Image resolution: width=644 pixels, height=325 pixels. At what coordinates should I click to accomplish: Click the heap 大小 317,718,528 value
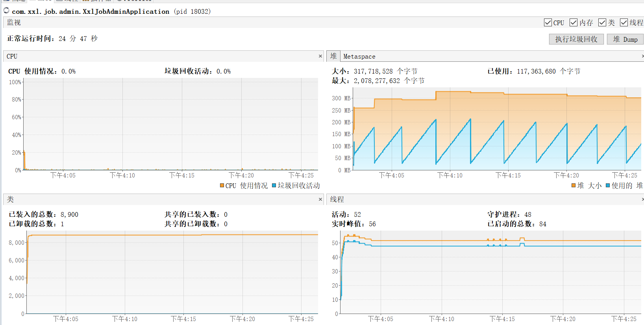pyautogui.click(x=373, y=71)
